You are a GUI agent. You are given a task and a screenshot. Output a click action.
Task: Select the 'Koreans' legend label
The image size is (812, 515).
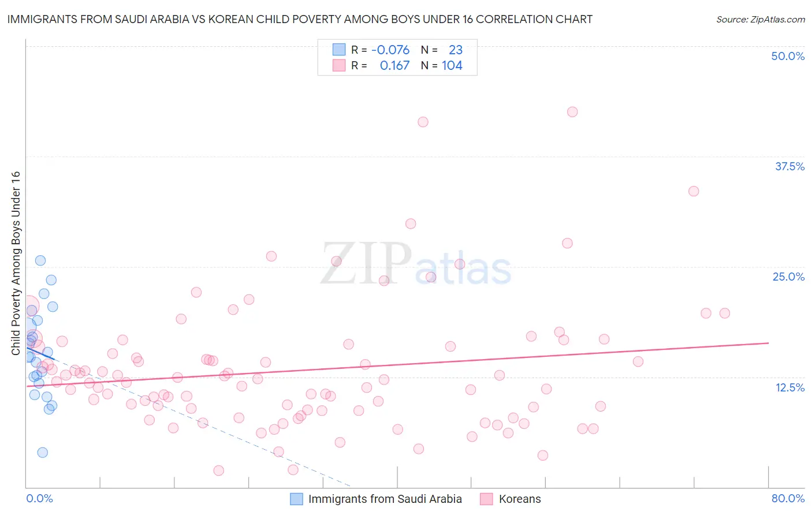point(520,499)
